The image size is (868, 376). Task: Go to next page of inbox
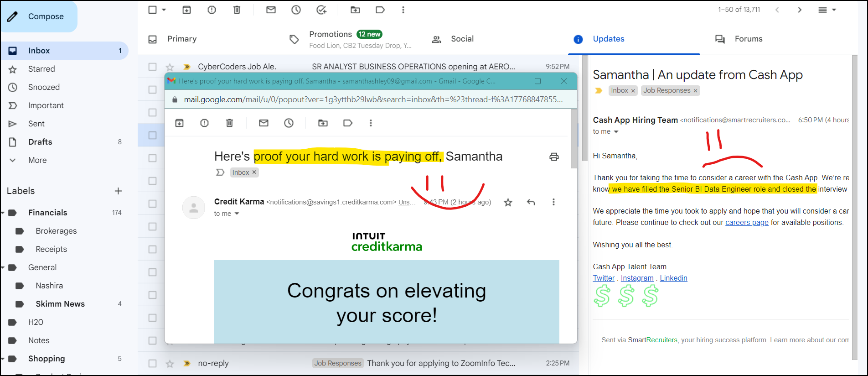point(799,10)
